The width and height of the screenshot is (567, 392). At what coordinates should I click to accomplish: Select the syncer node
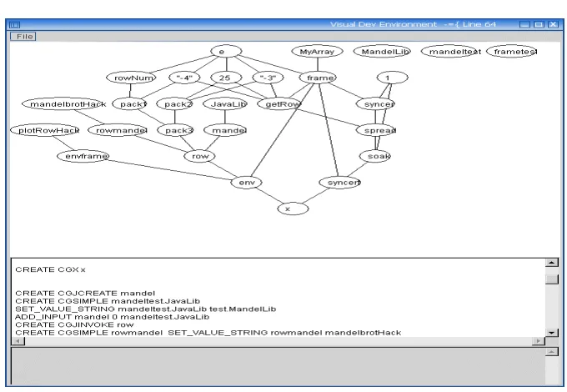pyautogui.click(x=375, y=103)
